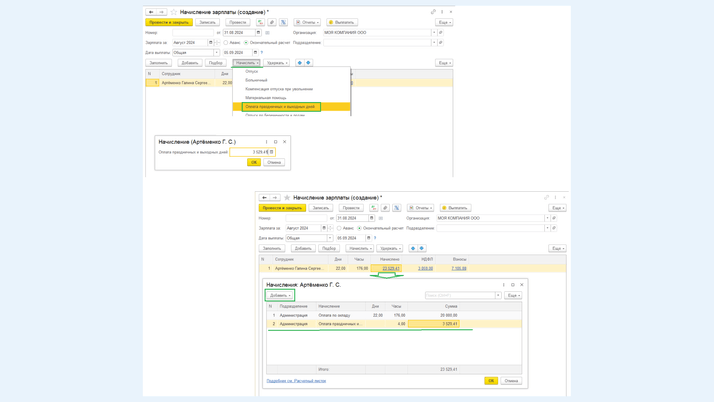
Task: Expand the Удержать dropdown in top window
Action: pyautogui.click(x=277, y=63)
